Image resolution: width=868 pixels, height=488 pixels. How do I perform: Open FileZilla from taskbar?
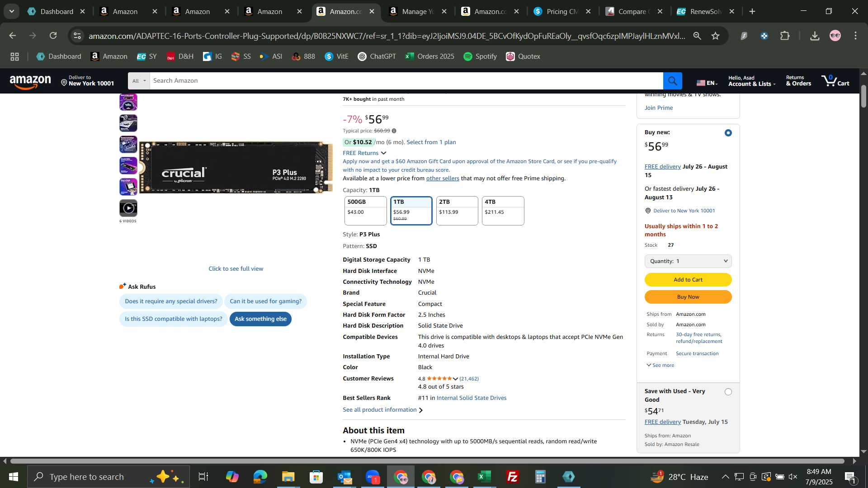pyautogui.click(x=513, y=477)
